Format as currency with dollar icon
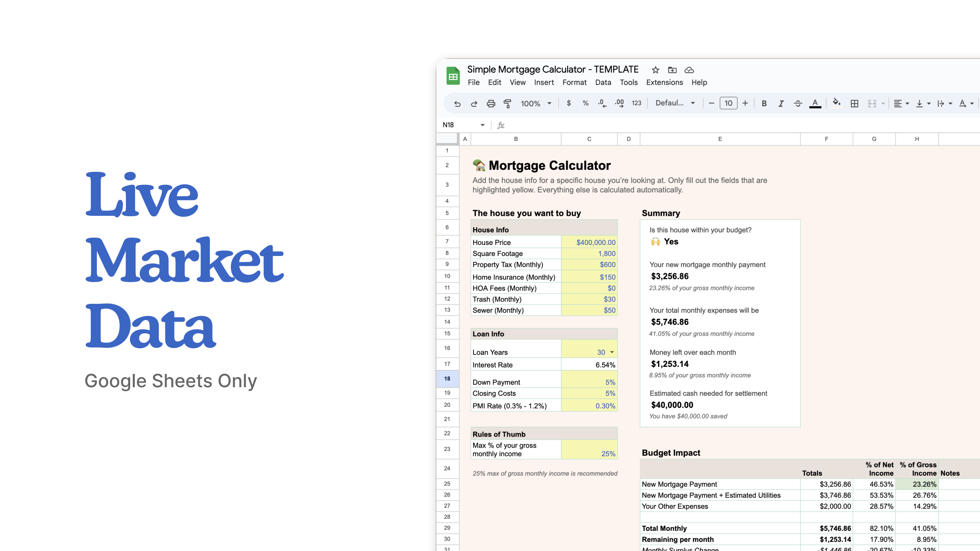The image size is (980, 551). click(569, 103)
